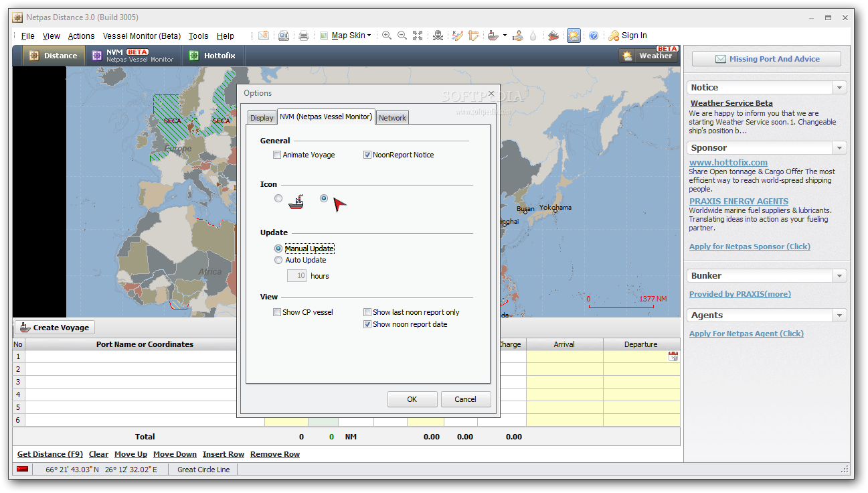
Task: Select NVM (Netpas Vessel Monitor) tab
Action: (326, 117)
